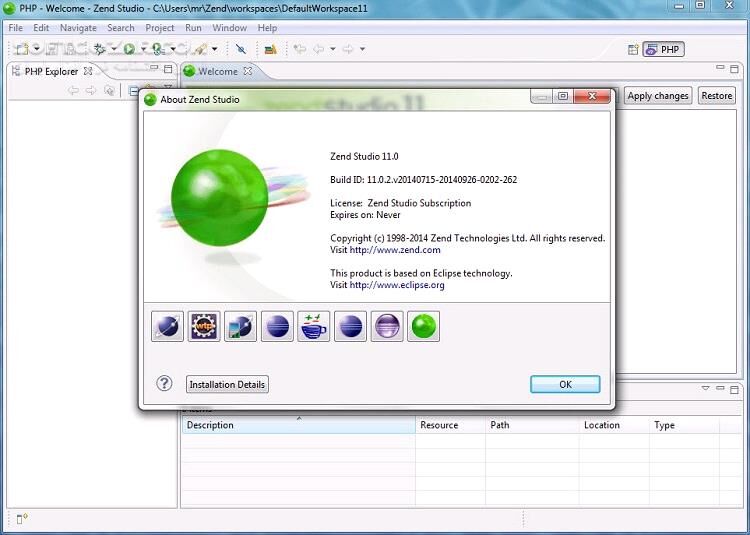
Task: Expand main toolbar Back history dropdown
Action: tap(333, 49)
